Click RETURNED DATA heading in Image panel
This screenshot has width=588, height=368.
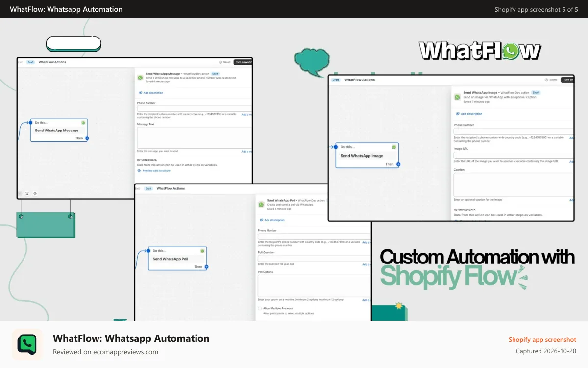[x=465, y=210]
